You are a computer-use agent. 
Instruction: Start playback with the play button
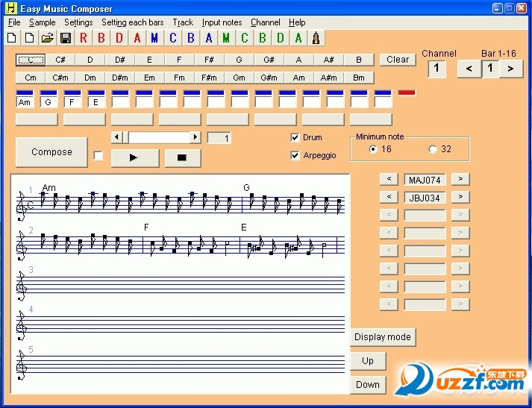[x=135, y=157]
